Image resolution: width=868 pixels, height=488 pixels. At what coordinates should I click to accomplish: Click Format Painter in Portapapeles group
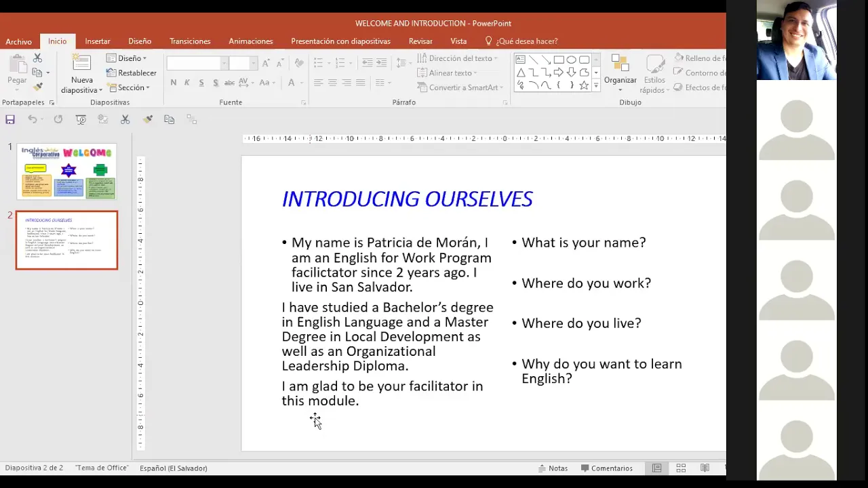37,87
